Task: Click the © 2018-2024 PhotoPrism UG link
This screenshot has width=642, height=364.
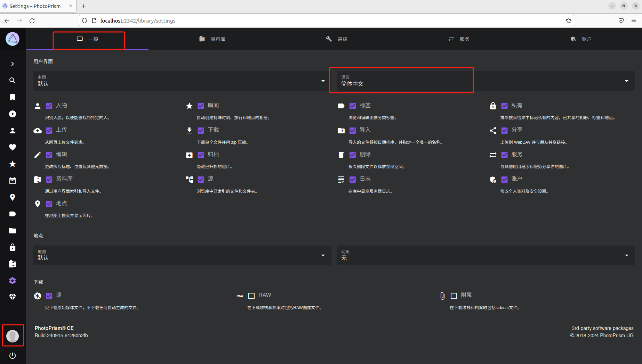Action: click(602, 336)
